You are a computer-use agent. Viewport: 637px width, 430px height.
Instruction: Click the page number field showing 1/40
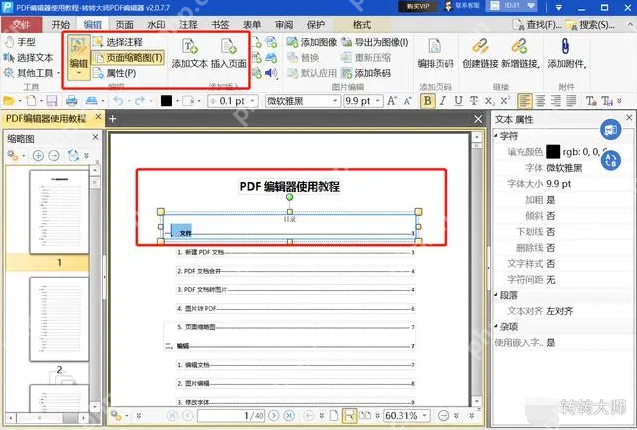(231, 416)
